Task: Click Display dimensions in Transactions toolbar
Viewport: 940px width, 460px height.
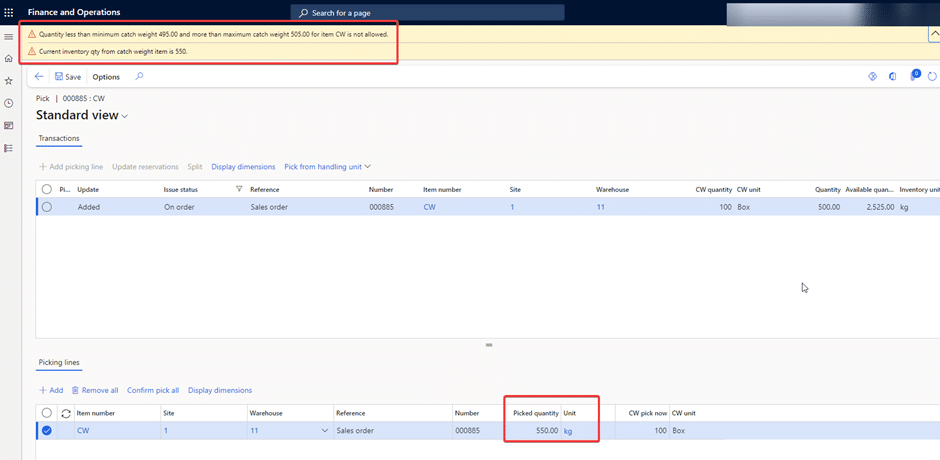Action: [243, 167]
